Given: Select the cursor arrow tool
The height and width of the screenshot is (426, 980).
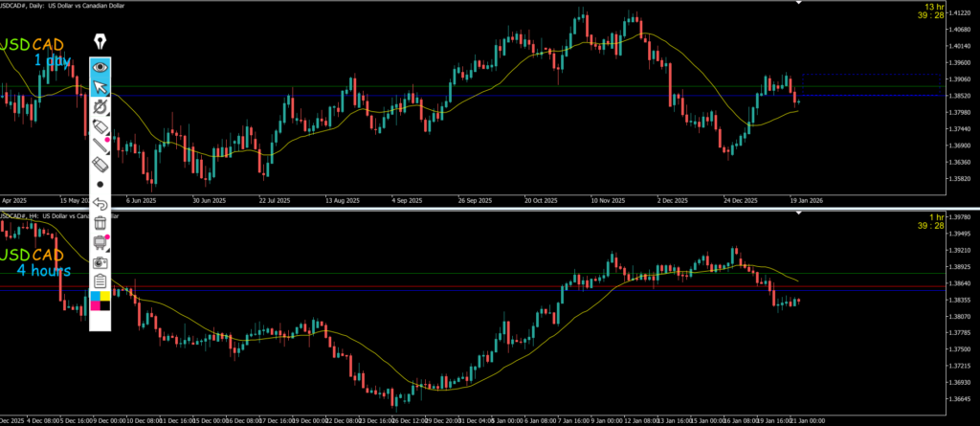Looking at the screenshot, I should (100, 88).
